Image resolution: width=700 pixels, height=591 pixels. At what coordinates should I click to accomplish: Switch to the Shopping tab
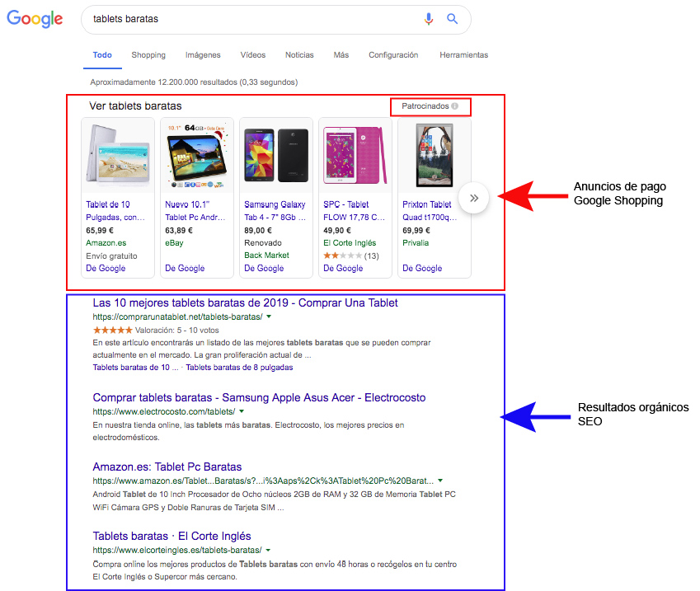(x=148, y=55)
